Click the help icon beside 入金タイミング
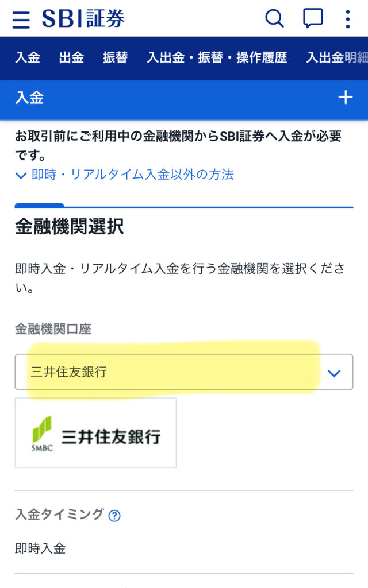 coord(114,516)
